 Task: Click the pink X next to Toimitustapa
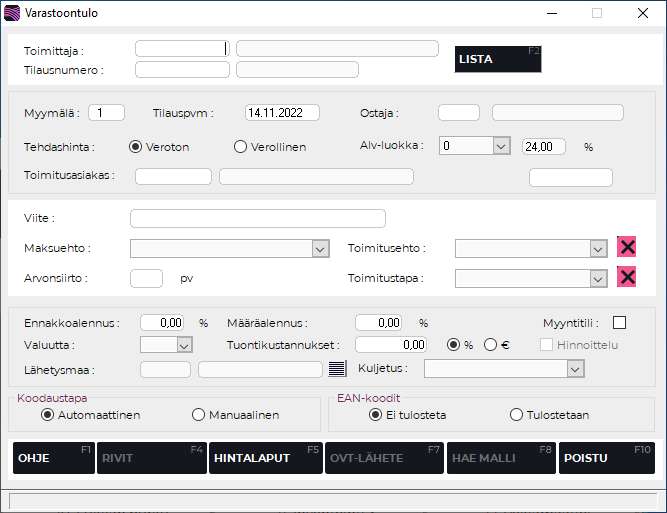[627, 278]
